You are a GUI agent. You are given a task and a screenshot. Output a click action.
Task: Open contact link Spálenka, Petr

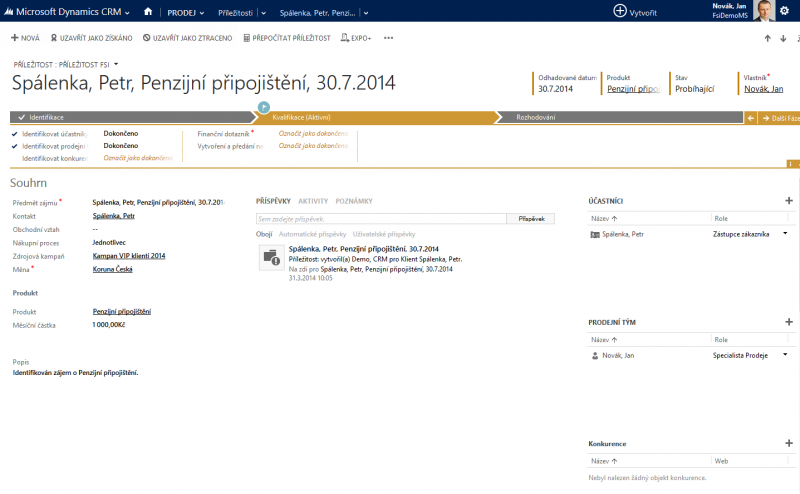[x=113, y=216]
